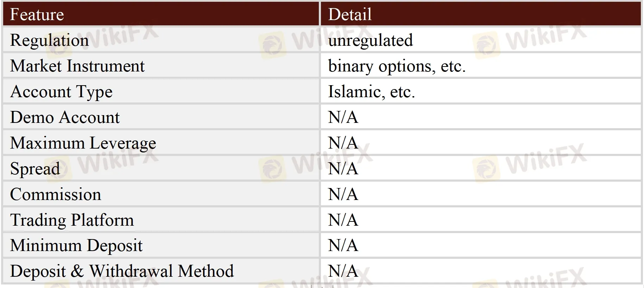Image resolution: width=644 pixels, height=288 pixels.
Task: Click the 'binary options, etc.' cell
Action: click(397, 66)
